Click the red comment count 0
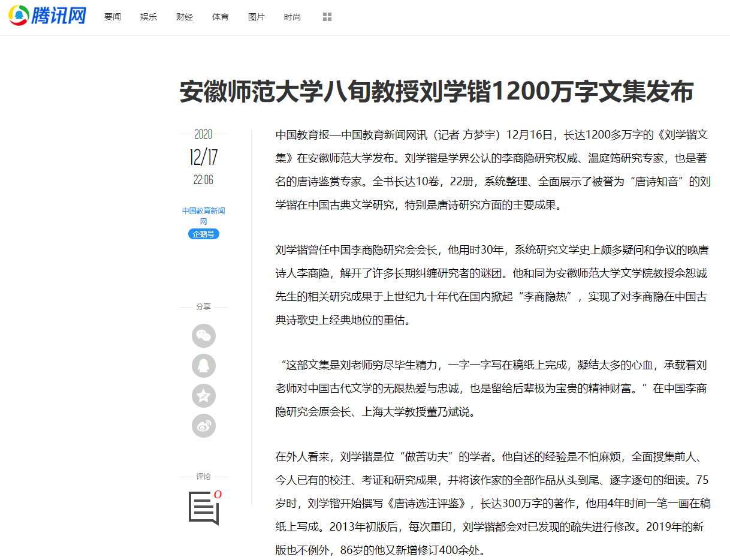The image size is (730, 560). (218, 495)
